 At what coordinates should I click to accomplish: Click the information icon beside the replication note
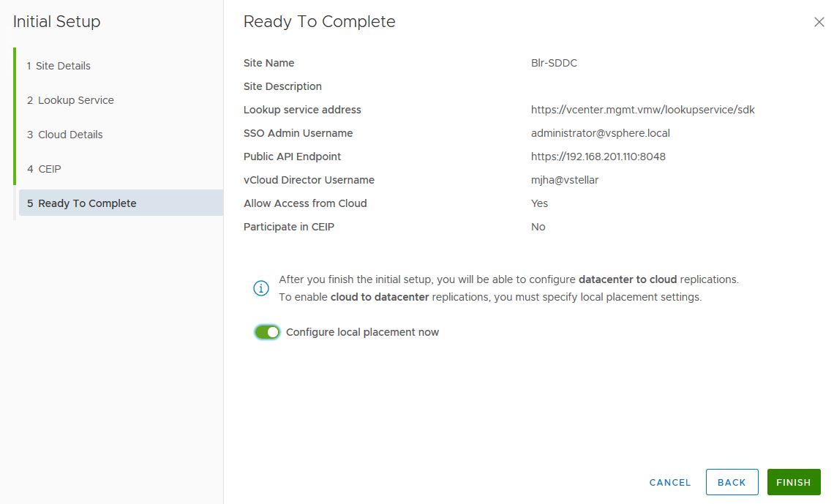tap(260, 289)
